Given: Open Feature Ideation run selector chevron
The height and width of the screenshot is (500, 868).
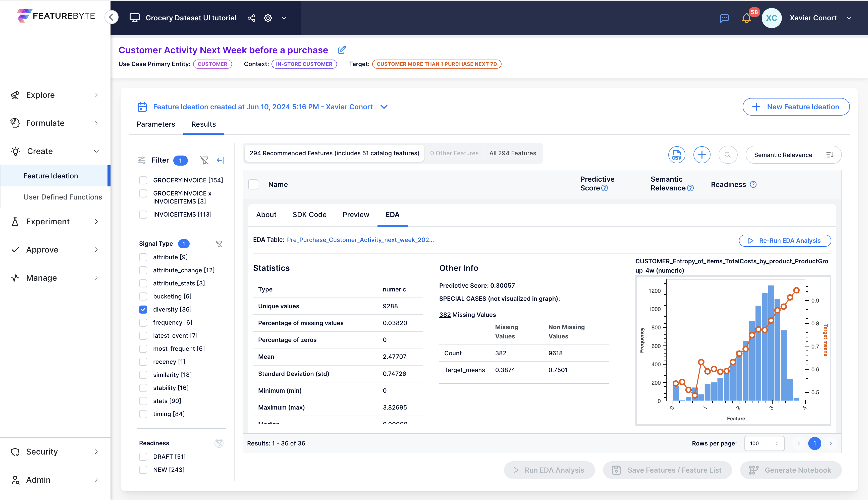Looking at the screenshot, I should tap(384, 107).
